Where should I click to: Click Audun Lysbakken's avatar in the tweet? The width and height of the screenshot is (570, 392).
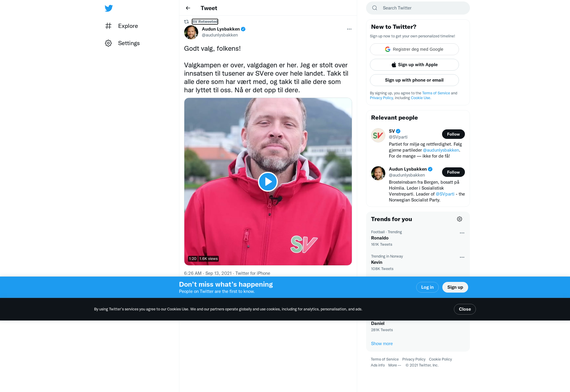tap(191, 32)
